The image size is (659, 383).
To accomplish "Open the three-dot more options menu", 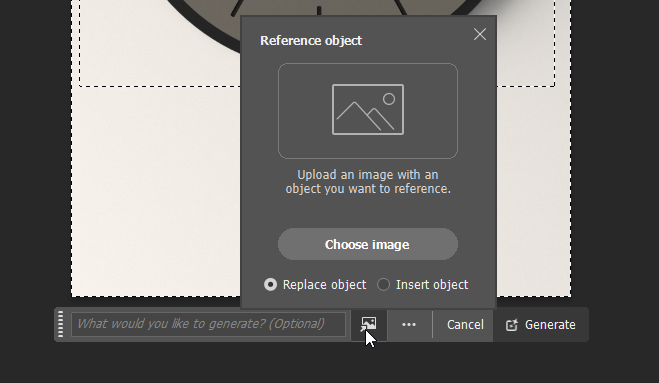I will pyautogui.click(x=409, y=325).
